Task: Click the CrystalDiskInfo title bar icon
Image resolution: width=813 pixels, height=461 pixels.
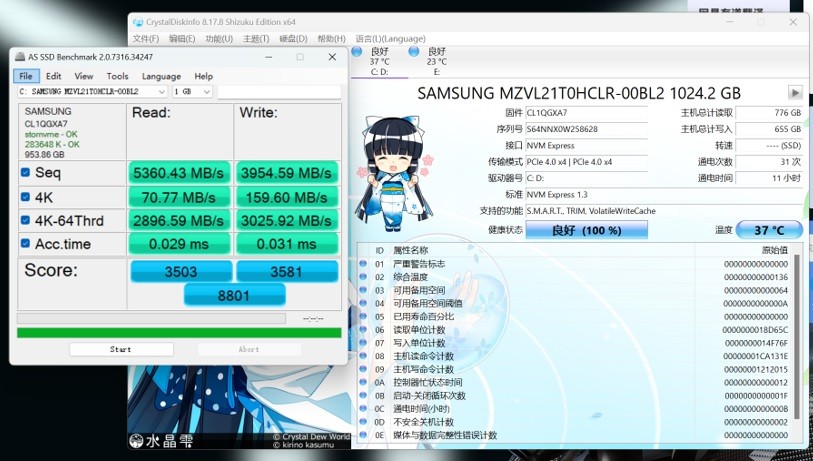Action: tap(138, 22)
